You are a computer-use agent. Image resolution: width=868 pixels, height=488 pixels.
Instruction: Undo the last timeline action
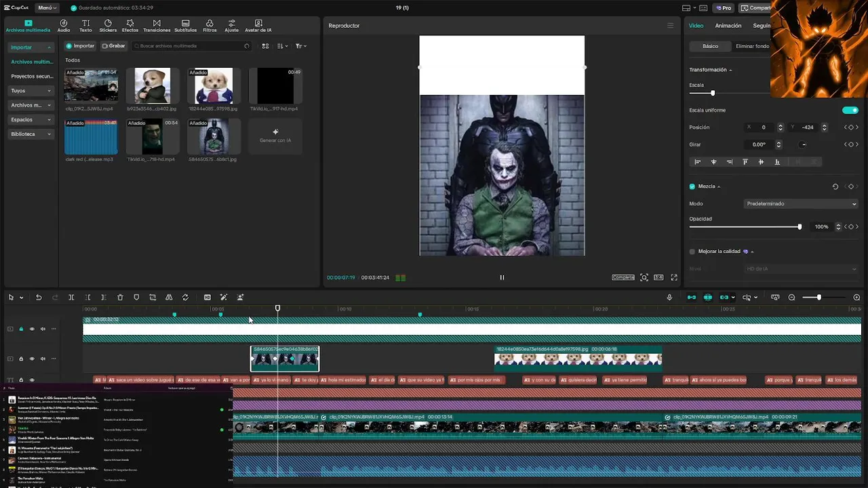point(39,298)
